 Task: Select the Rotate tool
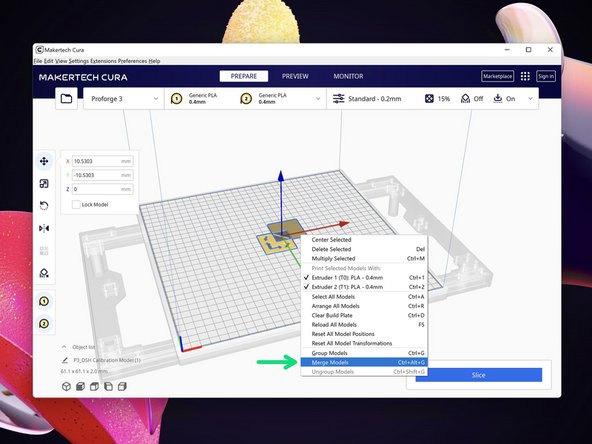44,206
